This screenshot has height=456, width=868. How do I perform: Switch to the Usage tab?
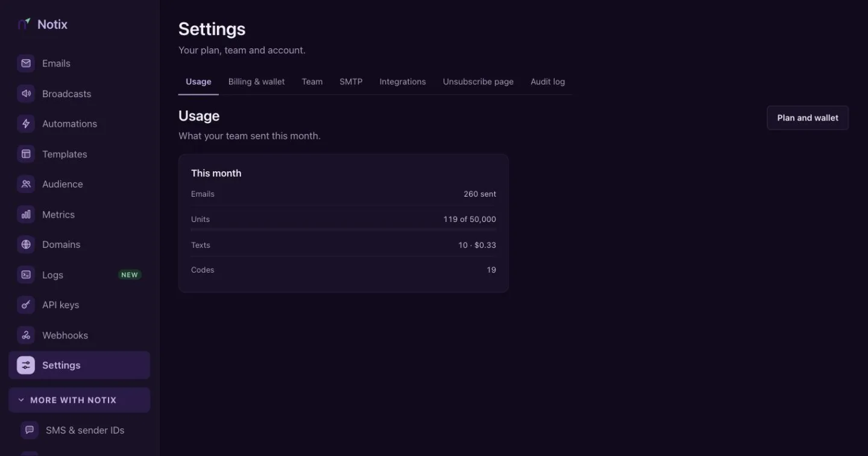coord(198,81)
